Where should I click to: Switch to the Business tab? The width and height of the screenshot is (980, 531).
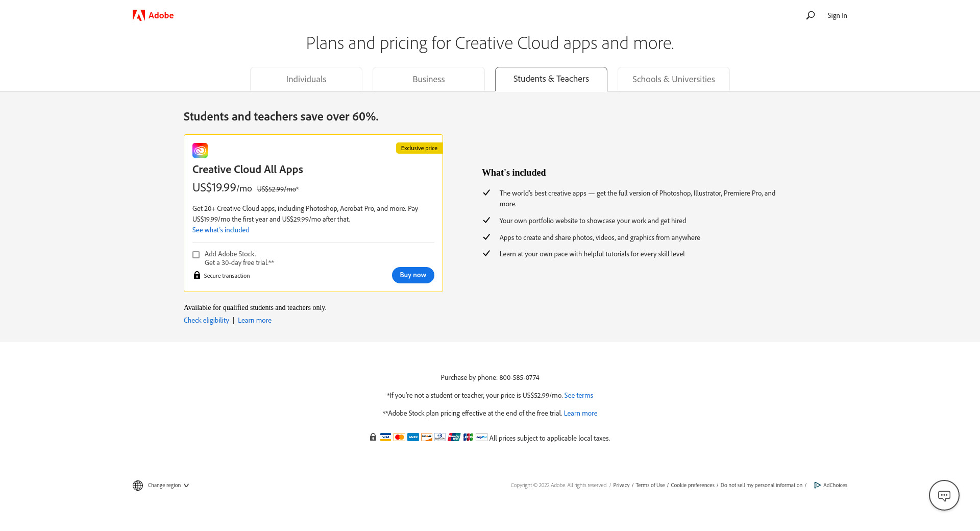tap(429, 79)
